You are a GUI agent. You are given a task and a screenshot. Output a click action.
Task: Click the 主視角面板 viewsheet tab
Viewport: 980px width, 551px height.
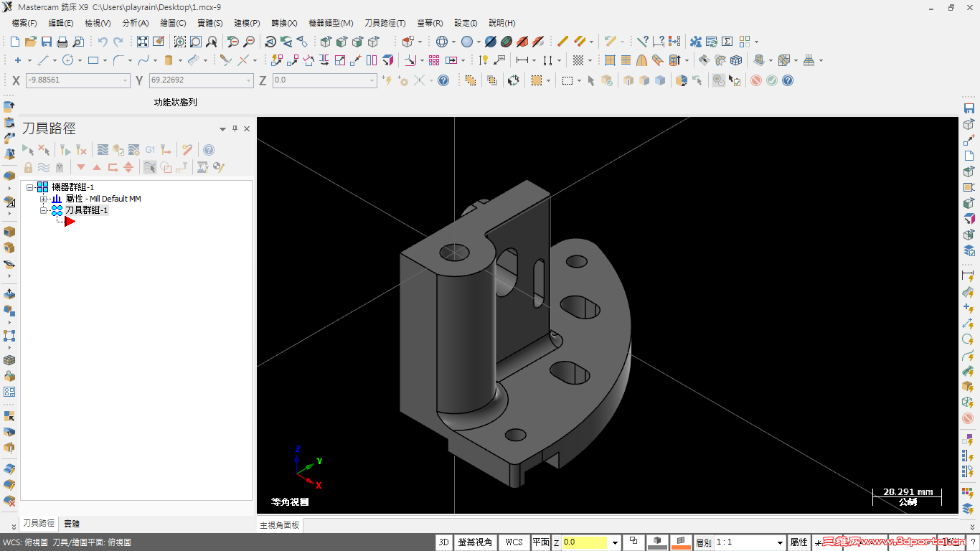[279, 525]
